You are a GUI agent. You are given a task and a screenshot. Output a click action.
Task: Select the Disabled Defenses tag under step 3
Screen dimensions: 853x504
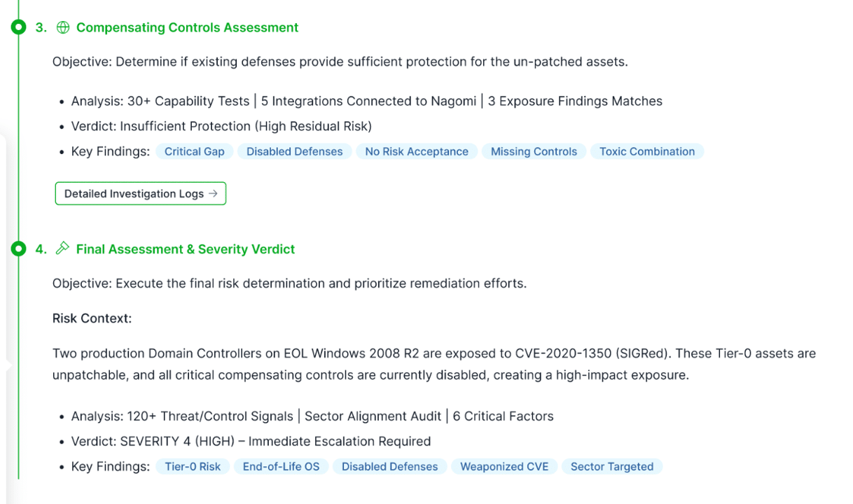[x=295, y=151]
